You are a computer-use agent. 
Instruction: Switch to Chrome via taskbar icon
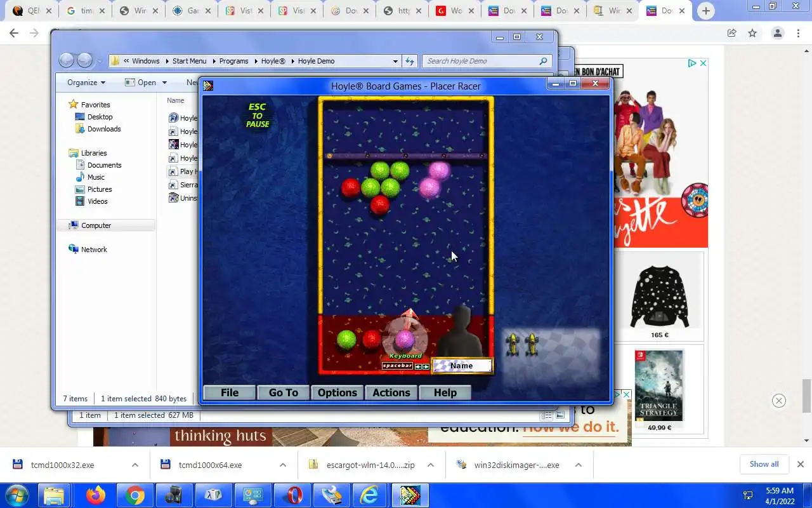(x=134, y=495)
